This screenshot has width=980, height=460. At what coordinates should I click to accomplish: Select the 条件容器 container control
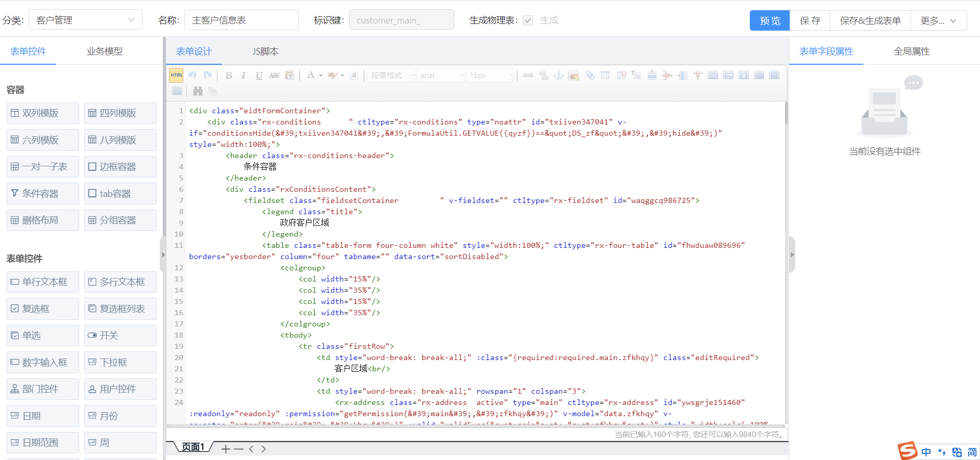43,193
